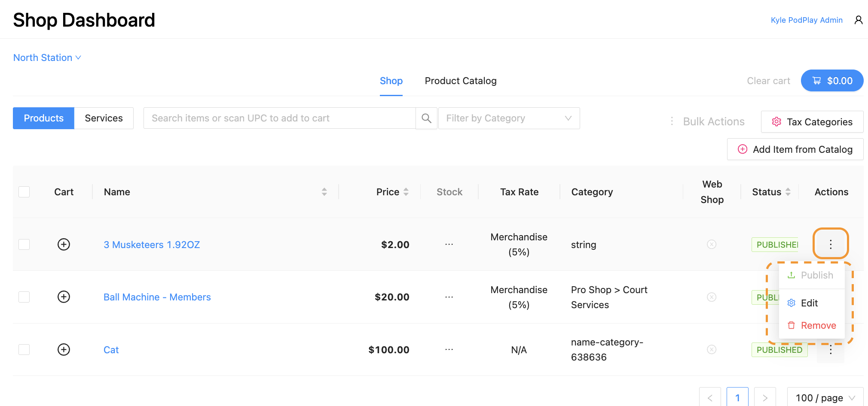Click plus icon for Ball Machine - Members
The width and height of the screenshot is (868, 406).
pyautogui.click(x=64, y=297)
